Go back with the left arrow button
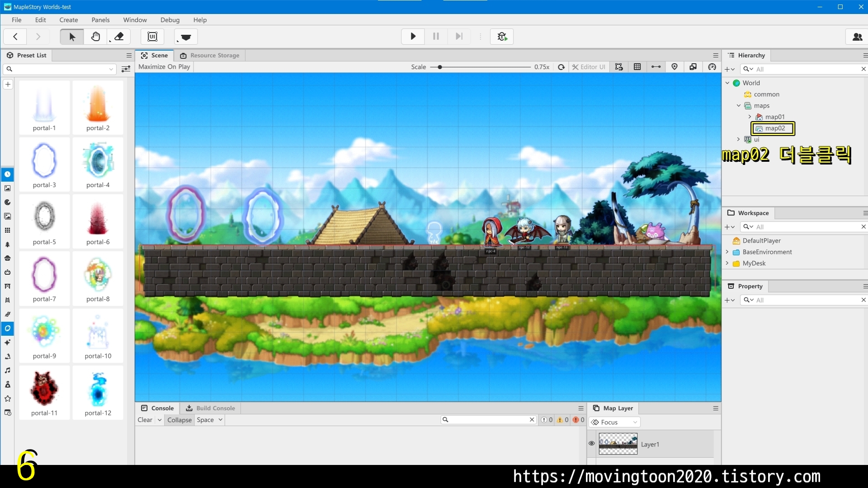The width and height of the screenshot is (868, 488). coord(15,37)
